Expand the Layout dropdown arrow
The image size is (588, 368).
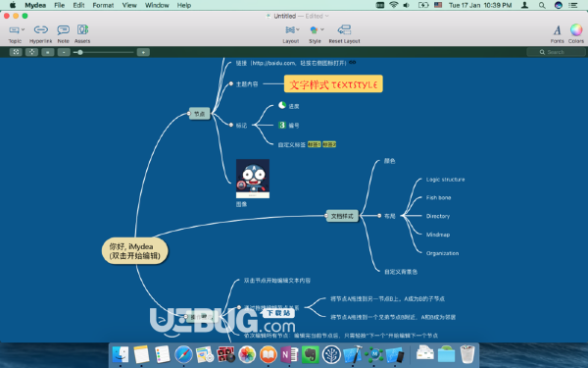[x=298, y=29]
